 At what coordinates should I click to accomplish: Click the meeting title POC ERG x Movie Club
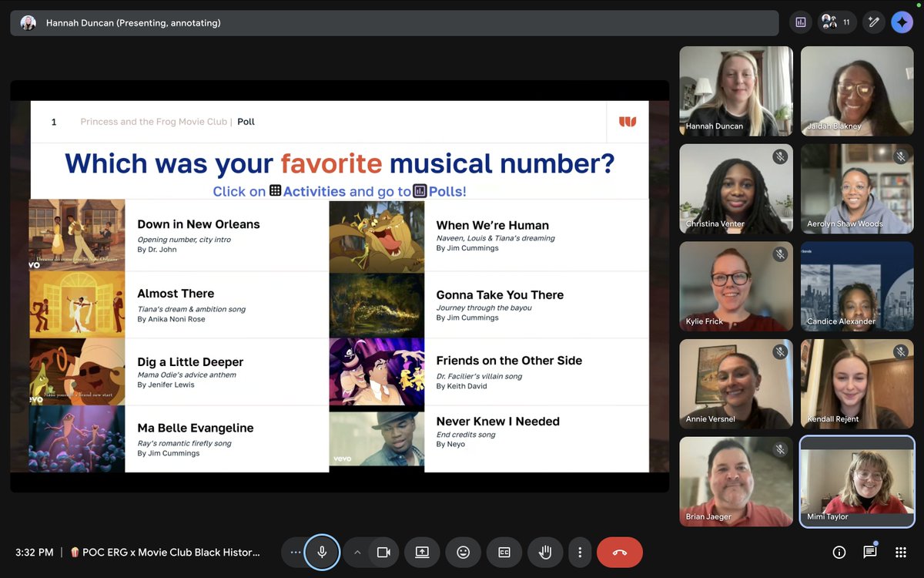click(x=165, y=552)
